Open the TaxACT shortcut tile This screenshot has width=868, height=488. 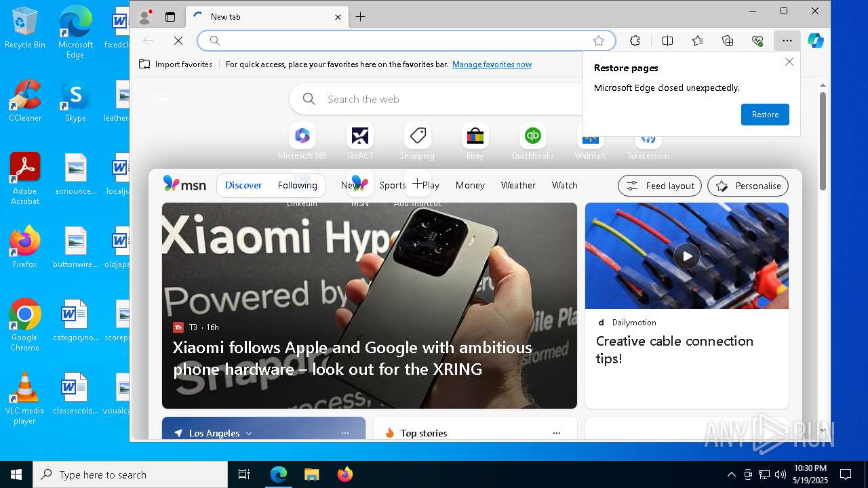(360, 141)
